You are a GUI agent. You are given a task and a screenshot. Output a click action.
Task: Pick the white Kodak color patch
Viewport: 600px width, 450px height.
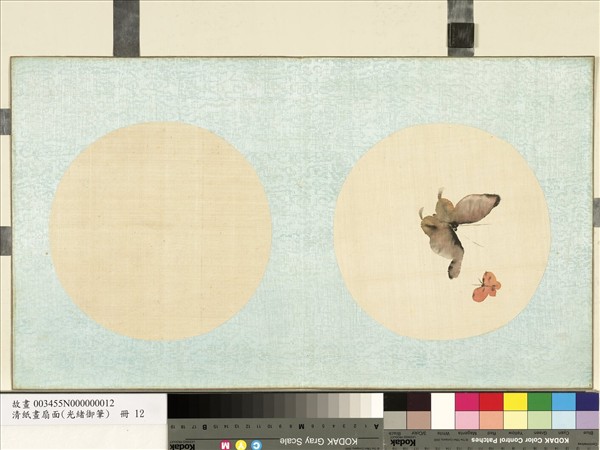(443, 401)
